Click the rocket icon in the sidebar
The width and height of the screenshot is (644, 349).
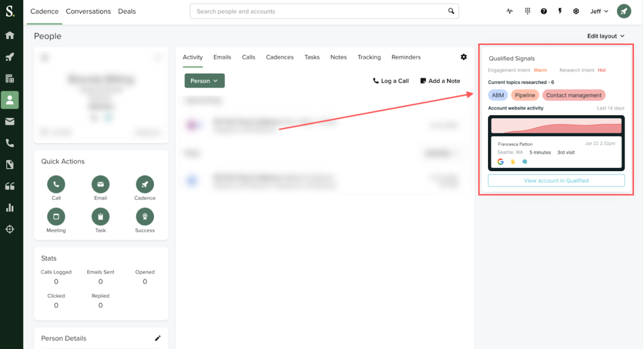tap(10, 57)
